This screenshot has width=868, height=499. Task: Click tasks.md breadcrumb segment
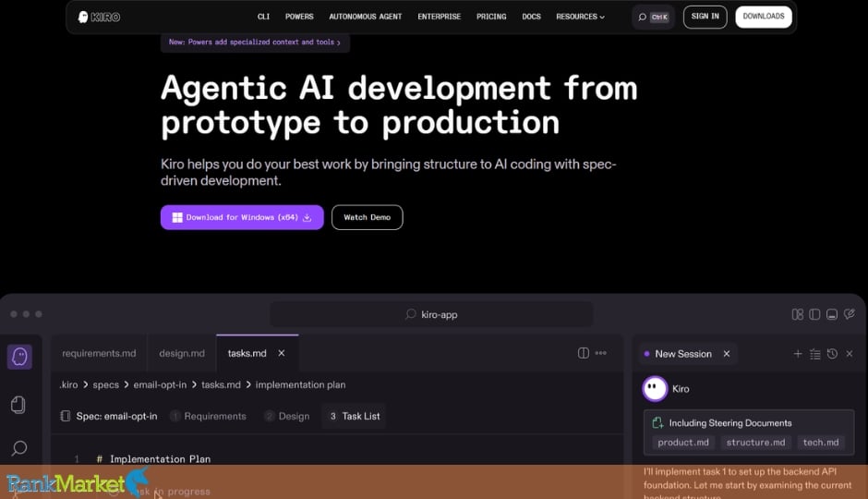tap(221, 385)
